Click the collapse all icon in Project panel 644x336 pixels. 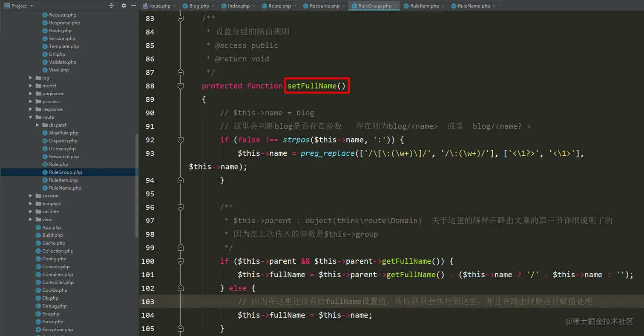coord(112,6)
